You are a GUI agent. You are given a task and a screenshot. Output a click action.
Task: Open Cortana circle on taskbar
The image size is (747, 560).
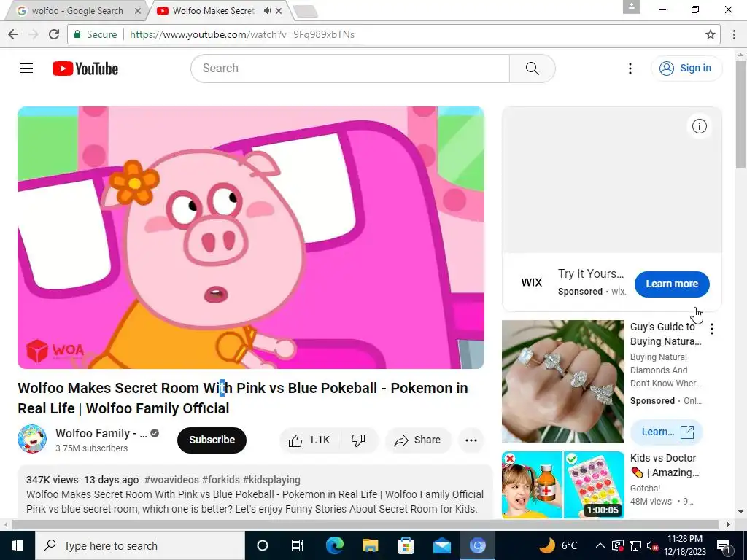[x=263, y=545]
